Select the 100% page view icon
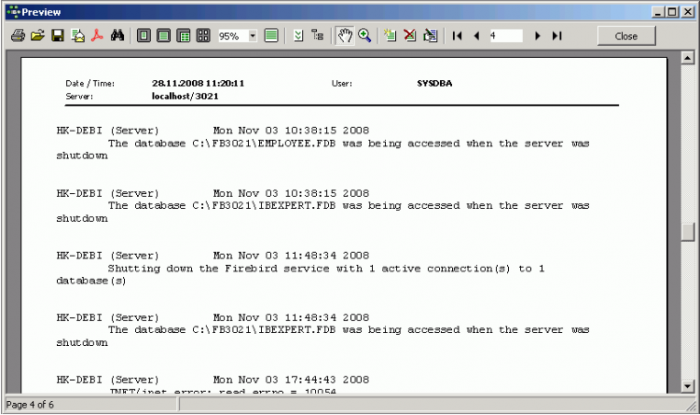Viewport: 700px width, 415px height. (x=183, y=36)
